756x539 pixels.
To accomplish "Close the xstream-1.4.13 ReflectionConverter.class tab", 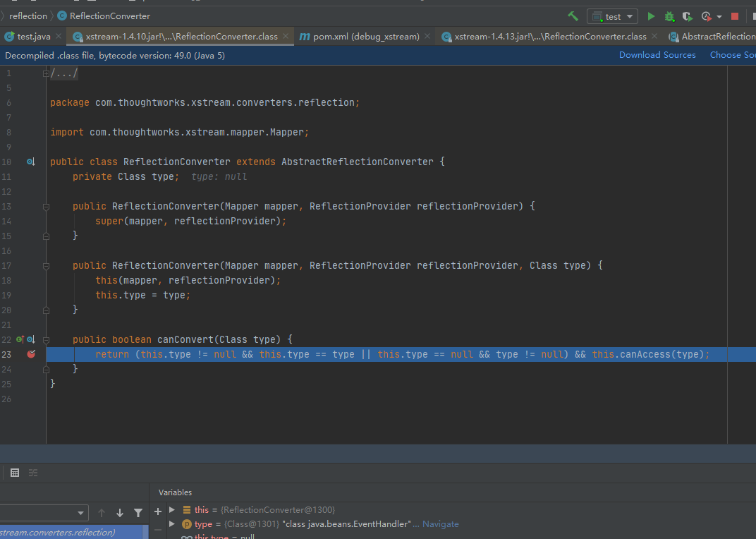I will pos(654,36).
